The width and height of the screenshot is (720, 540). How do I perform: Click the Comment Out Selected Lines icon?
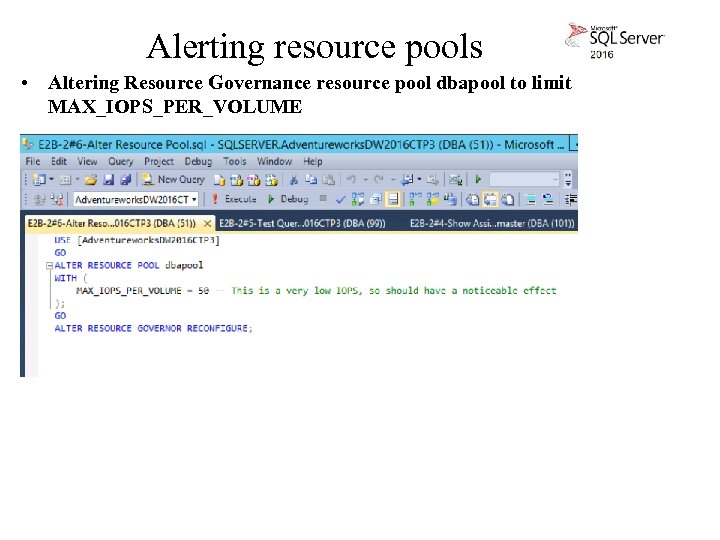click(531, 199)
